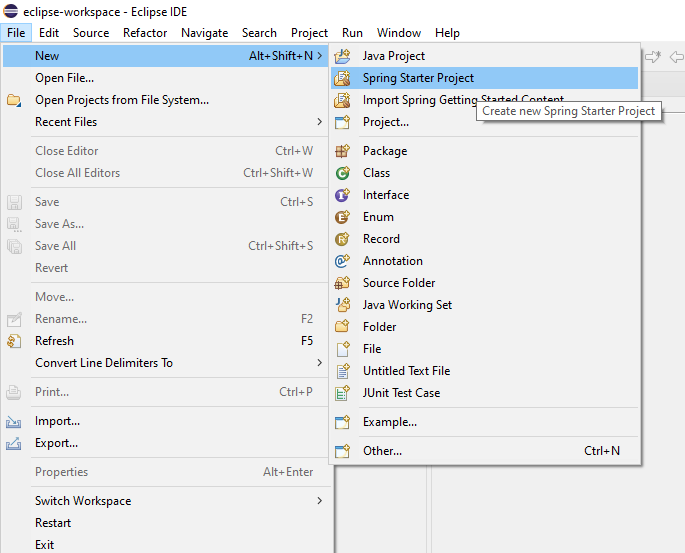Screen dimensions: 685x553
Task: Click the Import icon in File menu
Action: (x=14, y=421)
